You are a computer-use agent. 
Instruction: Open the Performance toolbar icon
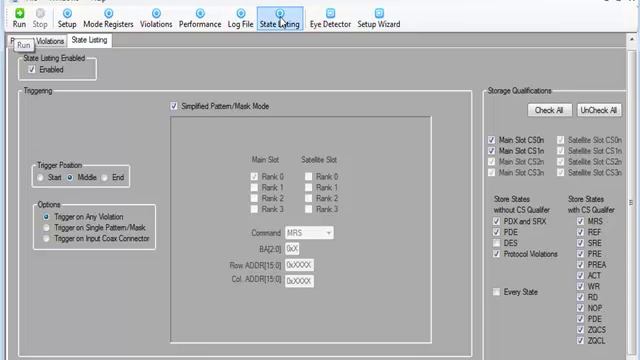click(200, 18)
